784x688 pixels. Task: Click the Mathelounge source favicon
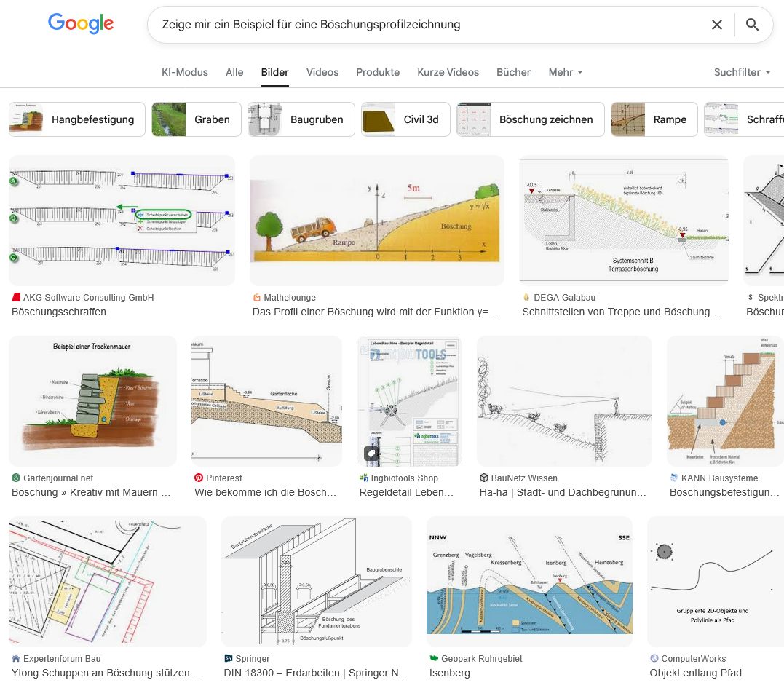(x=257, y=298)
